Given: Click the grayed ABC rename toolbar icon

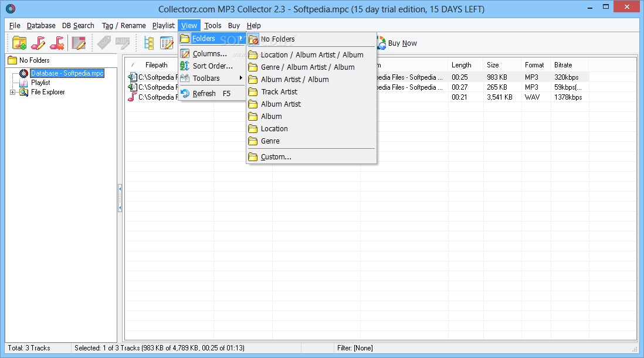Looking at the screenshot, I should 123,43.
